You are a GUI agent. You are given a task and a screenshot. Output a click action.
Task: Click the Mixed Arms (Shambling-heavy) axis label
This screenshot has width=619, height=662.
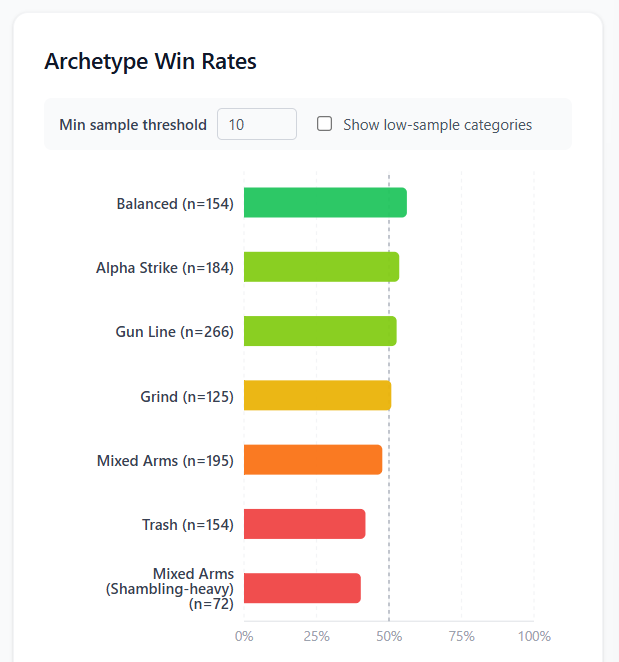170,589
